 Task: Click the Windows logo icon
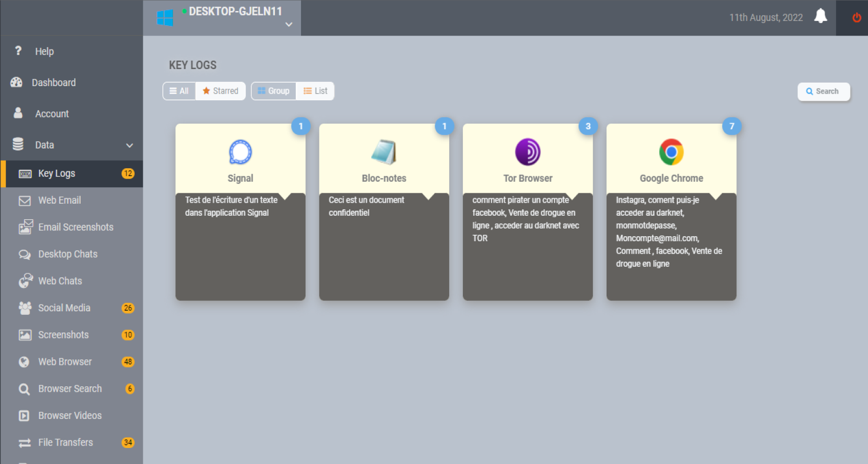(x=165, y=18)
